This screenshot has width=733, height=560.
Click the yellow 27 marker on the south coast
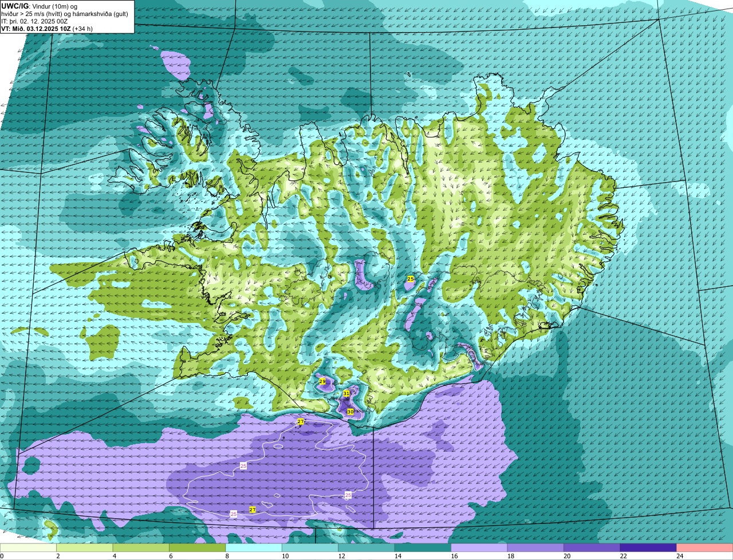(301, 421)
